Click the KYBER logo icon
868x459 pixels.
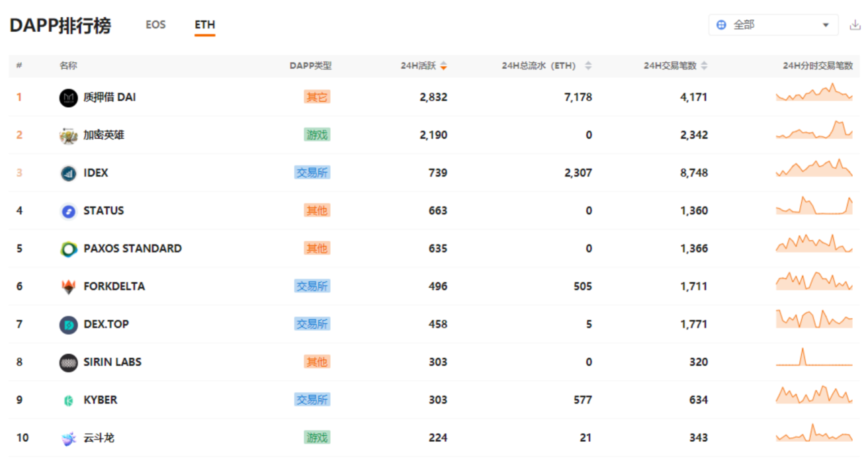coord(68,400)
